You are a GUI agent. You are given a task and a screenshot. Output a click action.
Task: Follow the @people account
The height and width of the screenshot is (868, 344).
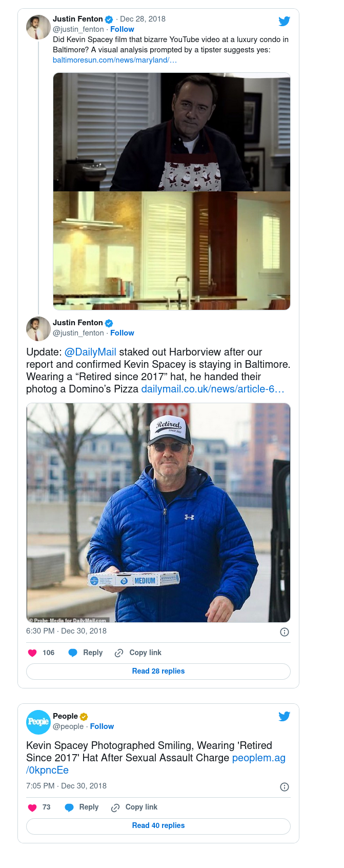[x=102, y=726]
